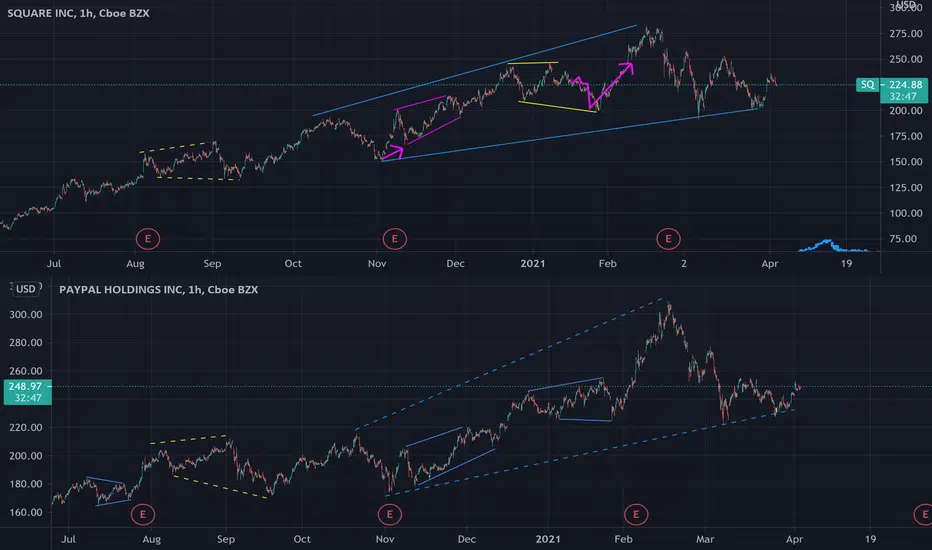Click 300.00 on PayPal price axis
Image resolution: width=932 pixels, height=550 pixels.
26,315
